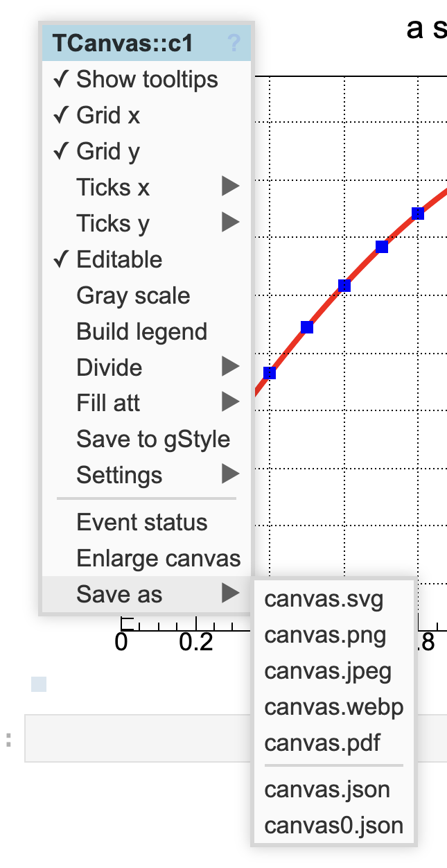Toggle the Show tooltips option
Viewport: 447px width, 868px height.
click(146, 80)
